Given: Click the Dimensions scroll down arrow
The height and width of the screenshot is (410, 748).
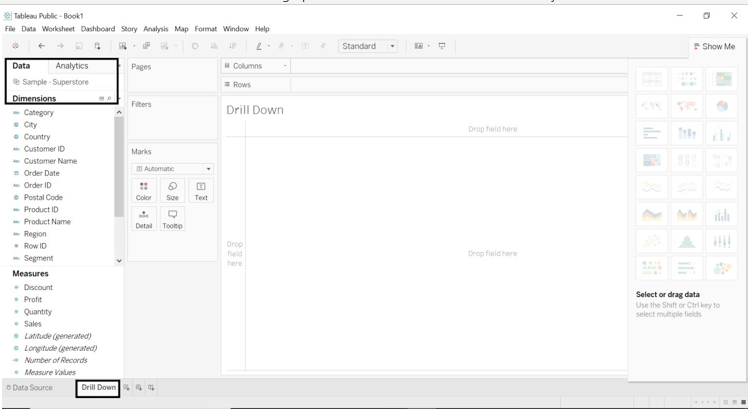Looking at the screenshot, I should point(119,261).
